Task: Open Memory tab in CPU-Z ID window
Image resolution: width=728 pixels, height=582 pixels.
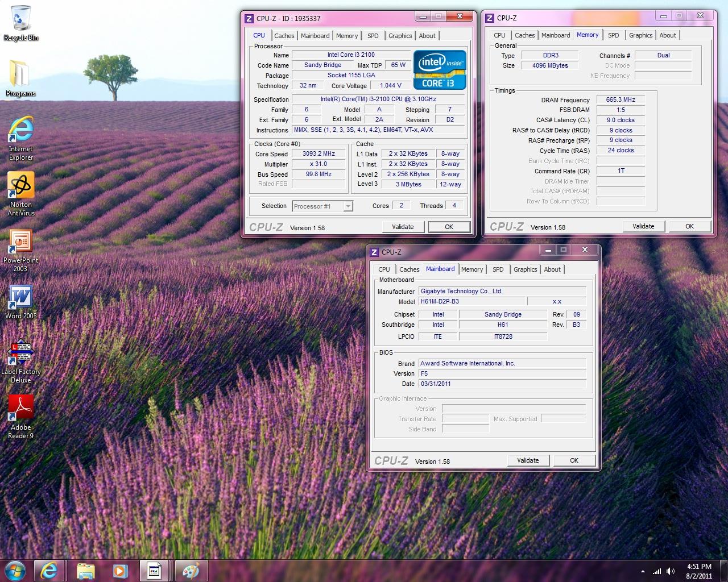Action: (x=347, y=36)
